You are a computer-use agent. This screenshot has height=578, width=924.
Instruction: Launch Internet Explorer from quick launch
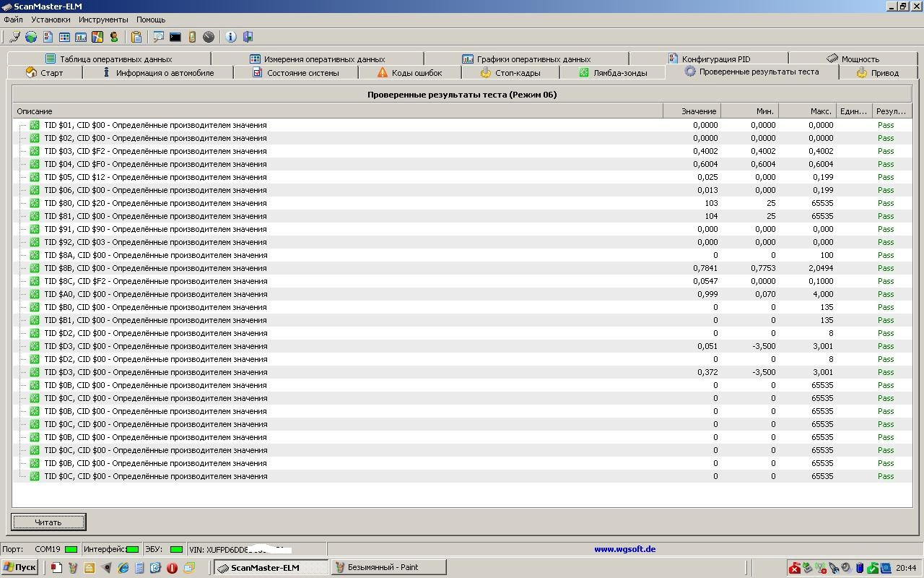[123, 568]
